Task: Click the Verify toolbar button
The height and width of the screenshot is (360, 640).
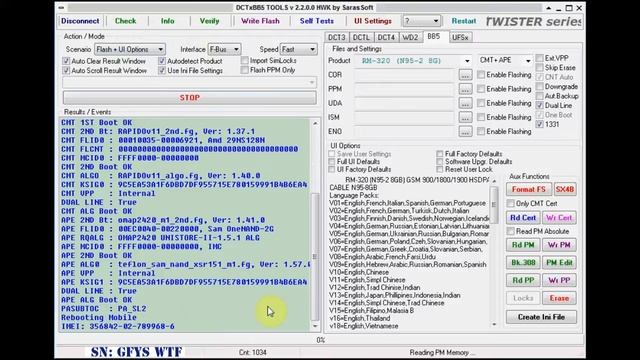Action: (x=209, y=21)
